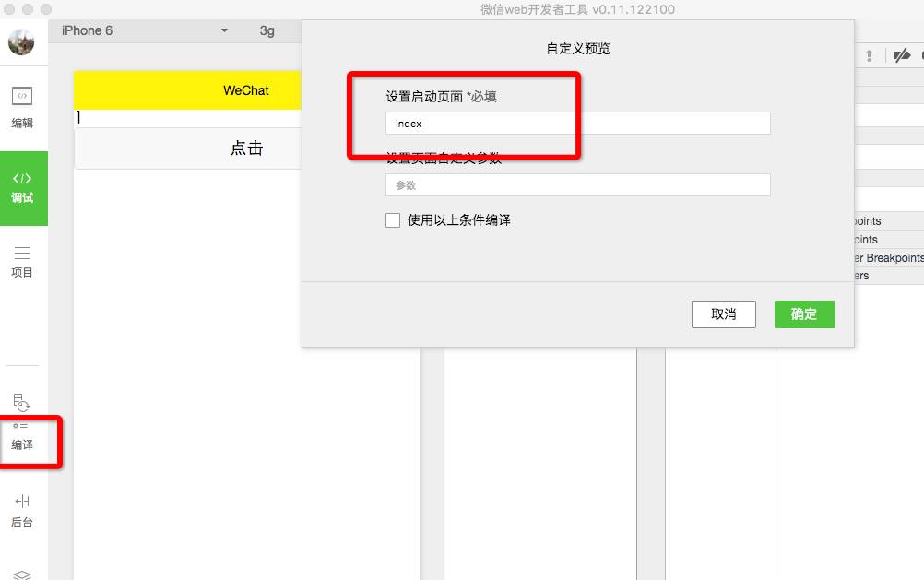The height and width of the screenshot is (580, 924).
Task: Expand the 'er Breakpoints' debugger section
Action: [x=889, y=257]
